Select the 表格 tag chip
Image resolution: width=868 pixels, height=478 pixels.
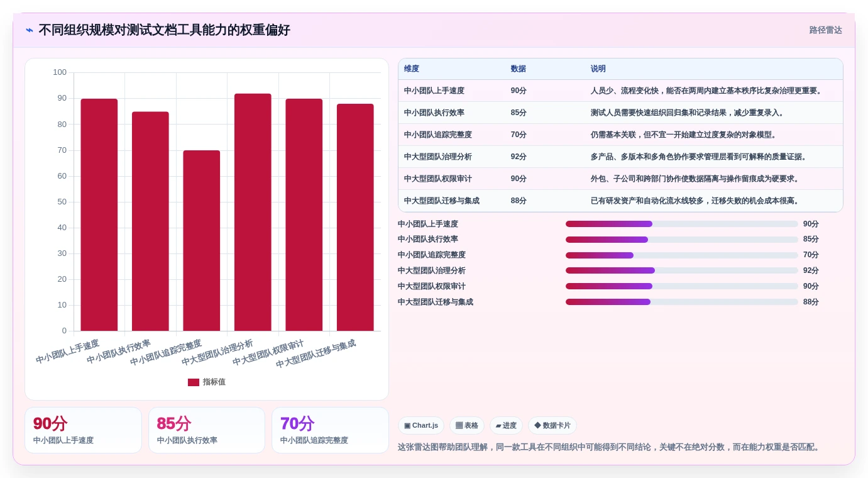point(467,426)
